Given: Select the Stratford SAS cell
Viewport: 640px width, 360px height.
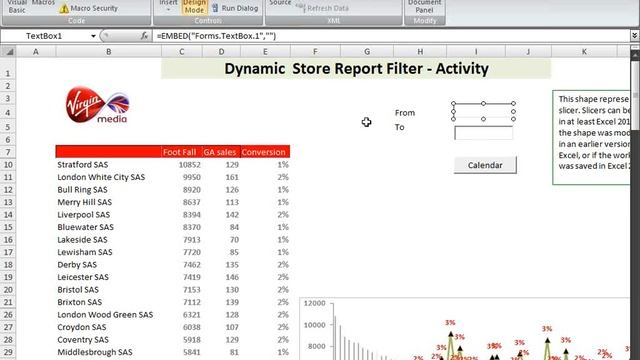Looking at the screenshot, I should click(109, 164).
